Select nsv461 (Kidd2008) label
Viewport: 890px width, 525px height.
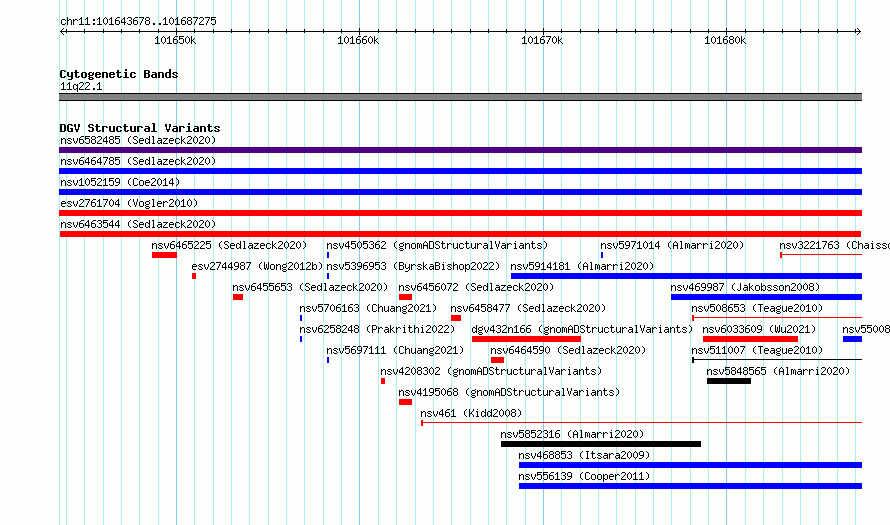pyautogui.click(x=471, y=413)
